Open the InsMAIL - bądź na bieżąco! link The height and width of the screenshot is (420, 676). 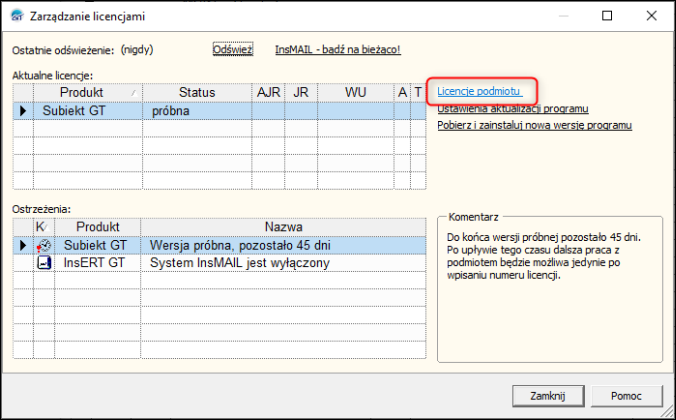click(338, 50)
